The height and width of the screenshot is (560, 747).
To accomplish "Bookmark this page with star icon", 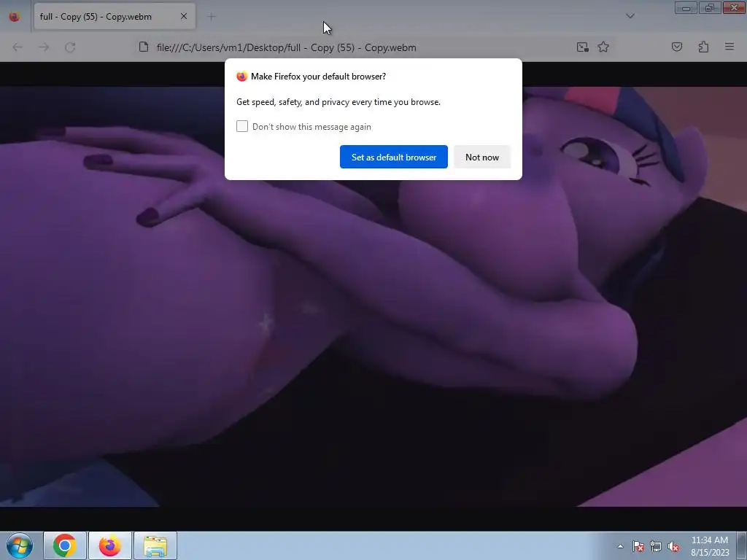I will click(603, 47).
